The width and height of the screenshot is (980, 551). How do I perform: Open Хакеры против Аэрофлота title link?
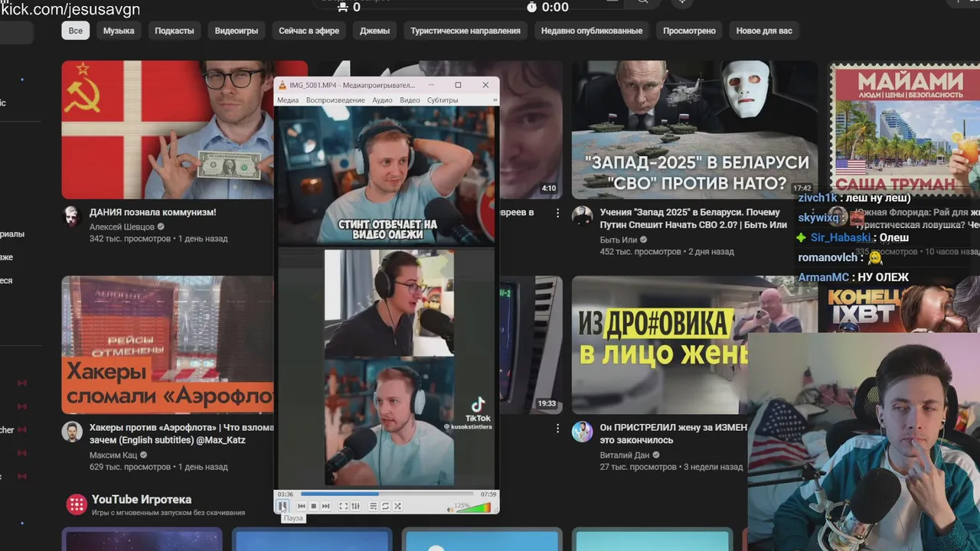pyautogui.click(x=181, y=434)
